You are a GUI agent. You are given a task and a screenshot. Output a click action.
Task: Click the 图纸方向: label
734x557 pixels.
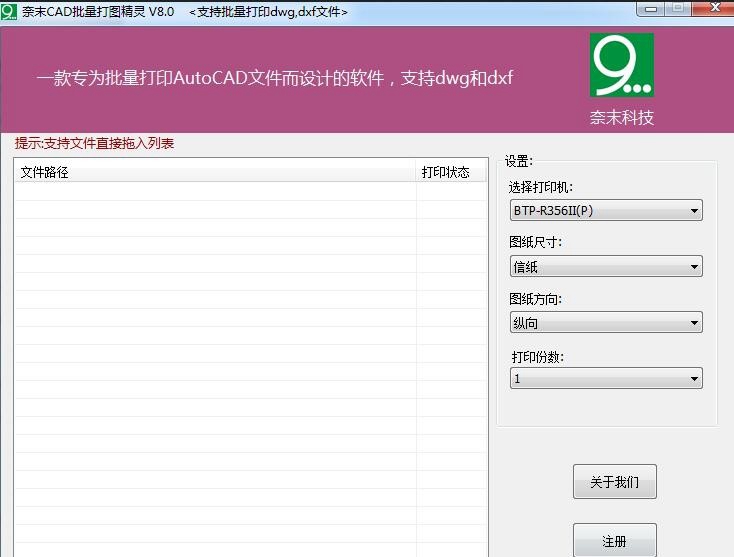coord(536,299)
